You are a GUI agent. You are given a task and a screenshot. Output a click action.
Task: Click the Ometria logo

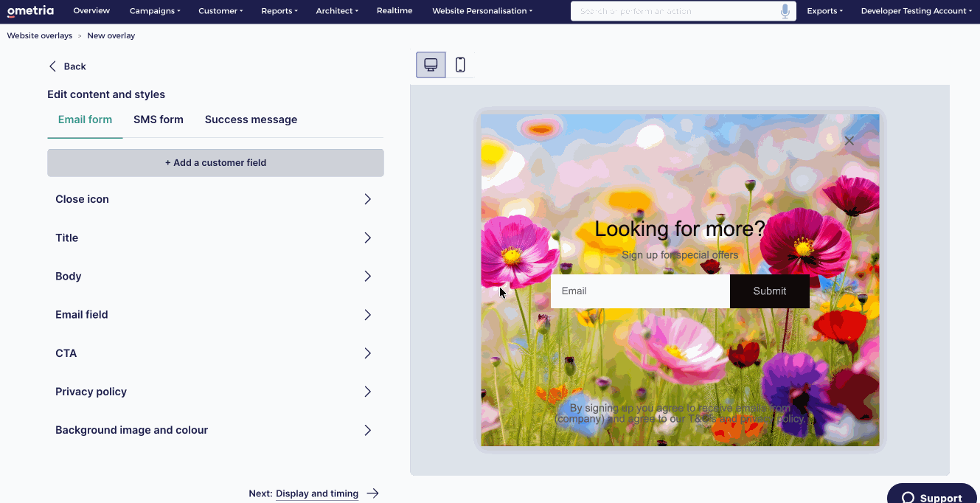(30, 11)
